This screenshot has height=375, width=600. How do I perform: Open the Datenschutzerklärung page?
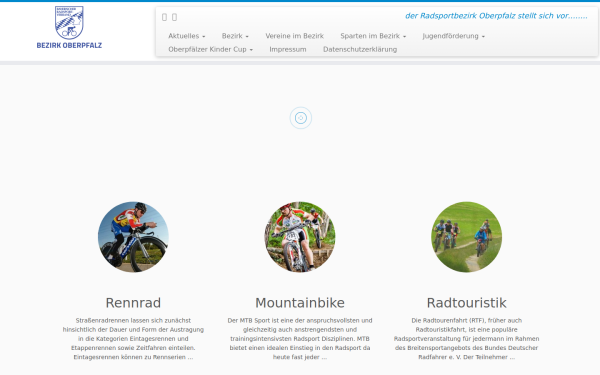[360, 49]
